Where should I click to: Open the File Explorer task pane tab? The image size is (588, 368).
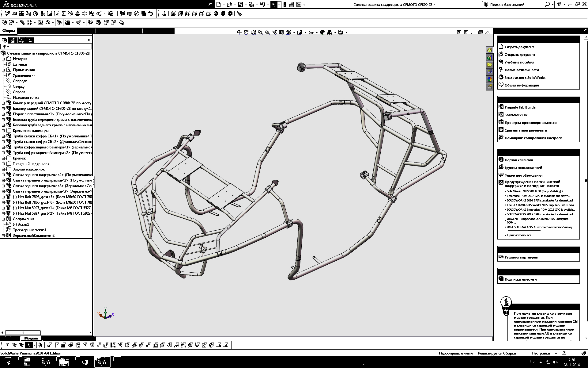point(489,65)
